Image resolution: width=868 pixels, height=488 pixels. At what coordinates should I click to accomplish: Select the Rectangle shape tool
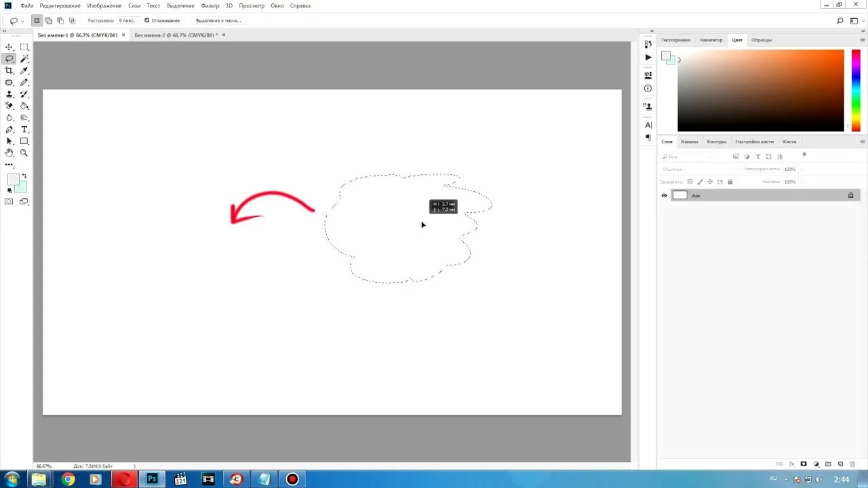pos(24,141)
